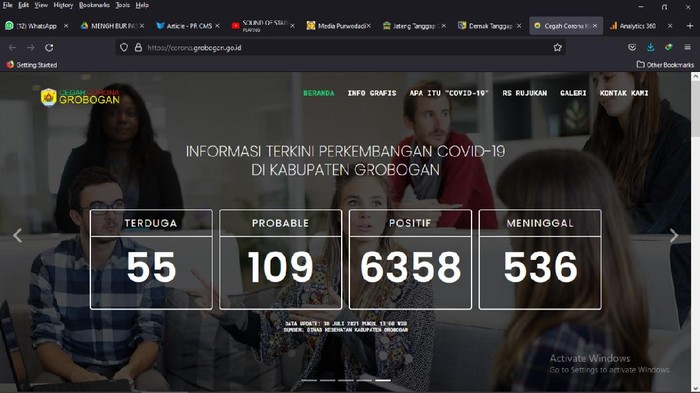Open the Bookmarks menu

point(94,5)
